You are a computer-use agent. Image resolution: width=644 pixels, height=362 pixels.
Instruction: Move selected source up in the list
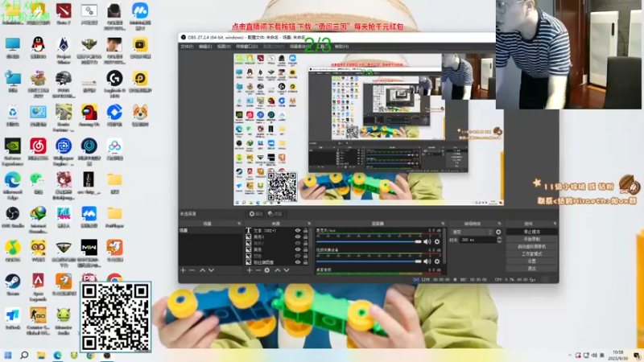tap(278, 270)
